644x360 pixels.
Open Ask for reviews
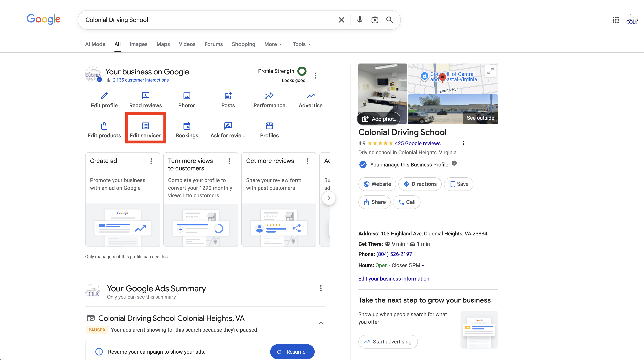click(x=228, y=130)
